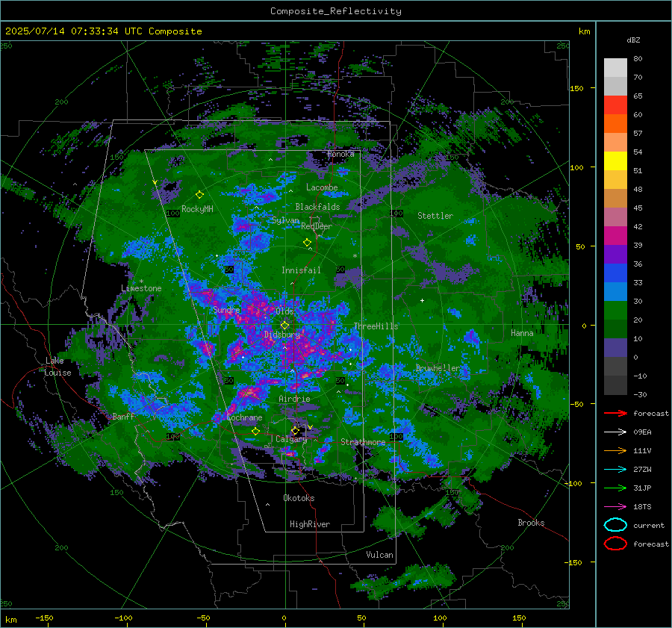Viewport: 672px width, 628px height.
Task: Select the white 09EA arrow icon
Action: 615,432
